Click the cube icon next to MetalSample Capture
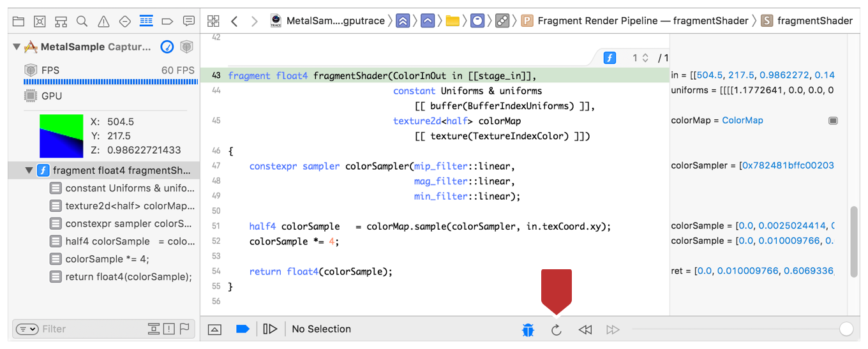This screenshot has width=868, height=349. click(x=186, y=47)
